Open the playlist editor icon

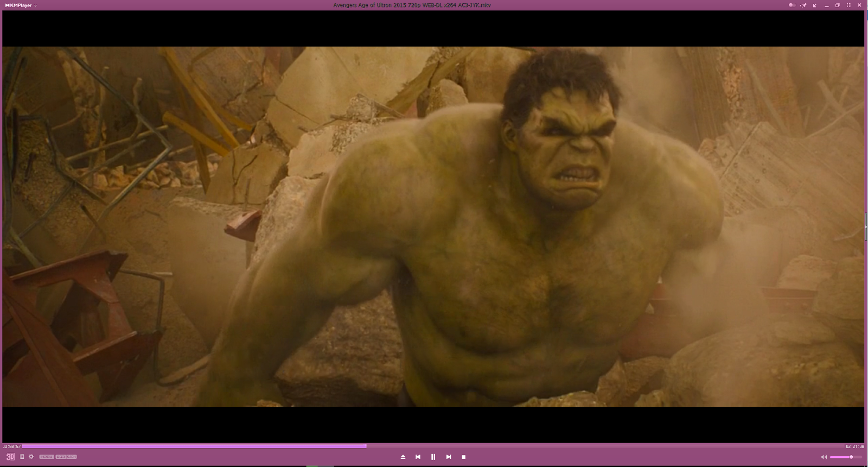(22, 457)
